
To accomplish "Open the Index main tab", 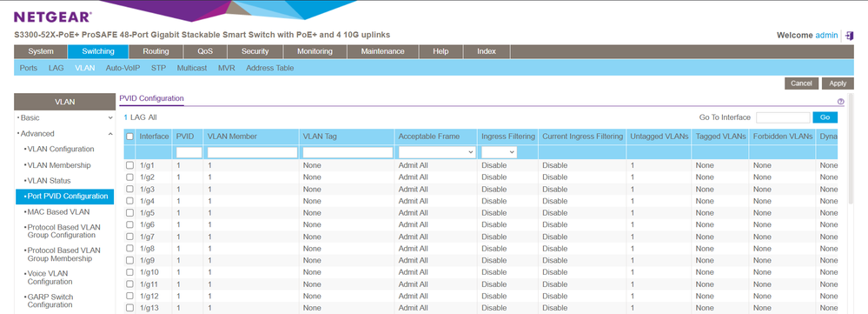I will (x=487, y=51).
